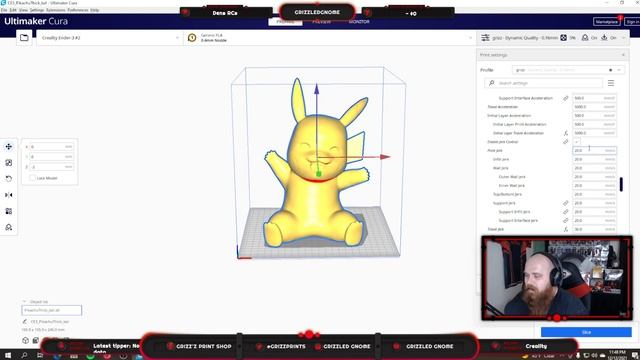Toggle the Lock Model checkbox
Screen dimensions: 640x360
pyautogui.click(x=33, y=178)
